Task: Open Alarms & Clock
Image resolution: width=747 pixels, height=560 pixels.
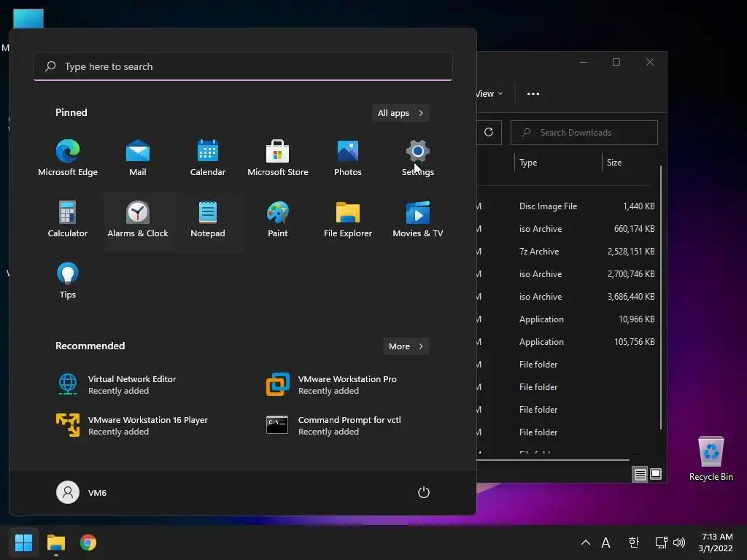Action: (x=138, y=219)
